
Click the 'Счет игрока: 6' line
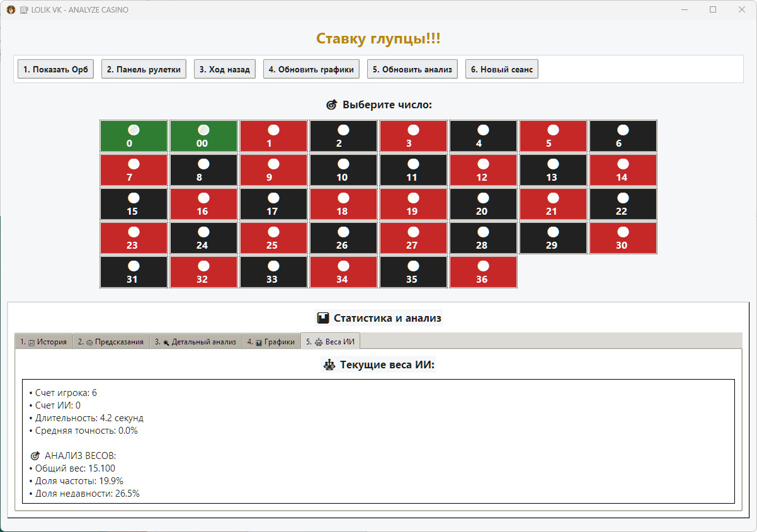point(63,393)
